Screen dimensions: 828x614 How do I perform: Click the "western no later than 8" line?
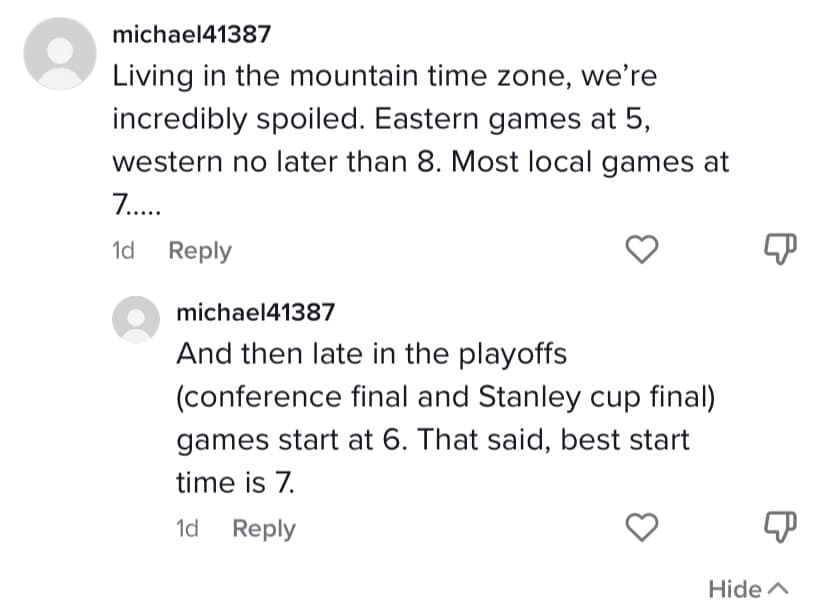point(420,161)
